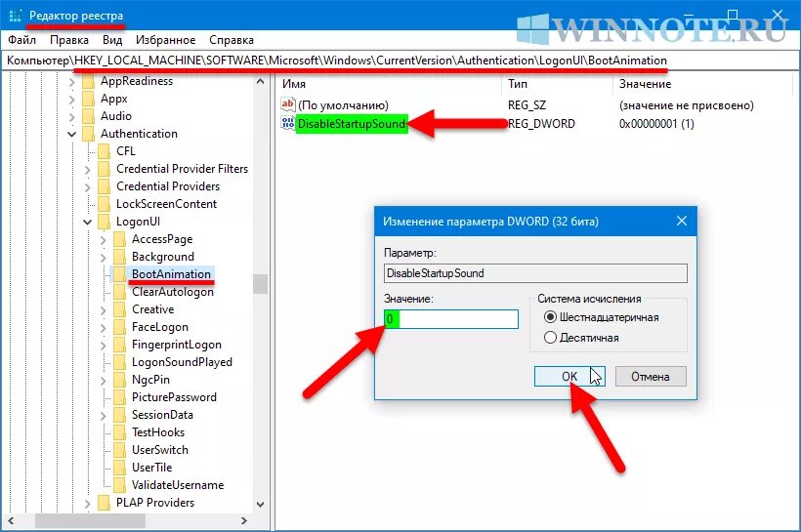Click the registry path address bar

click(400, 61)
